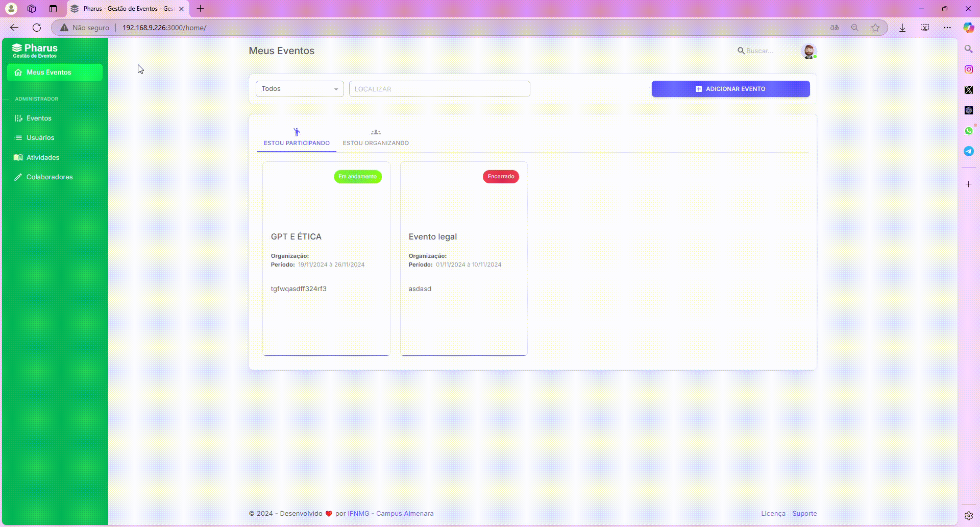Open the Licença footer link
Image resolution: width=980 pixels, height=527 pixels.
coord(773,514)
